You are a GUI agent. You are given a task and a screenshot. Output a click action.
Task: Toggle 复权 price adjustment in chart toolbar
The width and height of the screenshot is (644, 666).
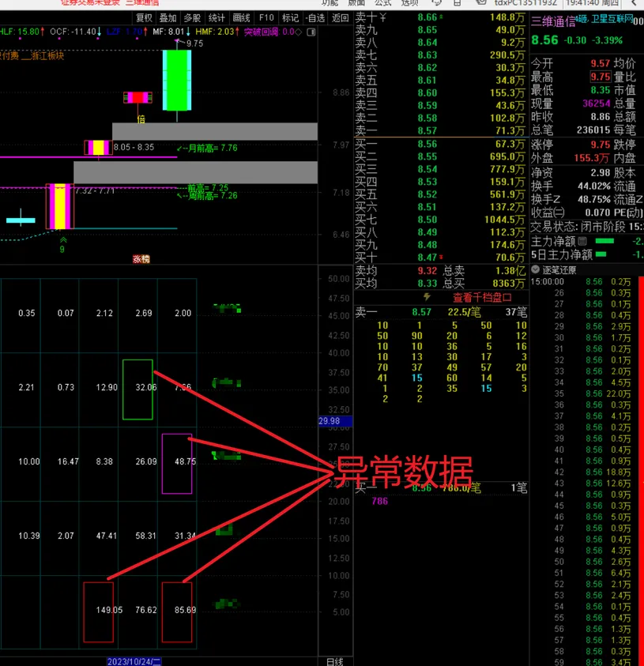click(144, 17)
